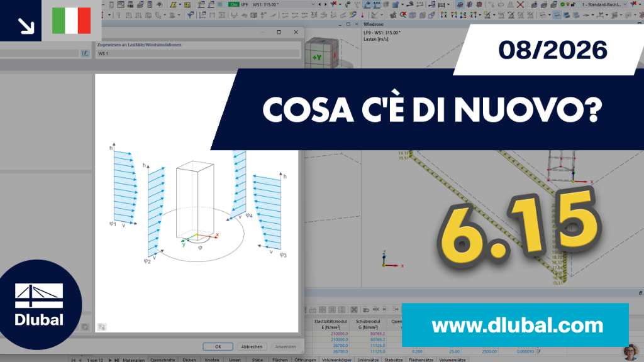Switch to the Dicken tab

coord(189,360)
